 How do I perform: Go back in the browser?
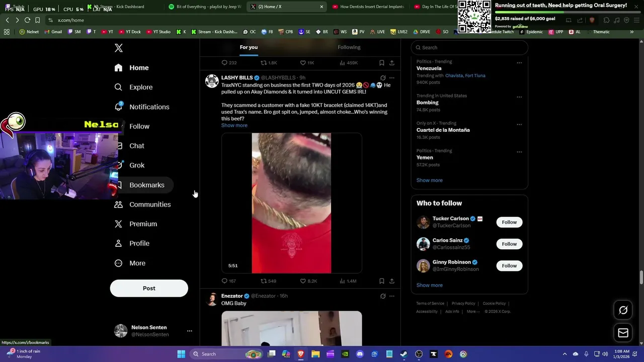(7, 20)
